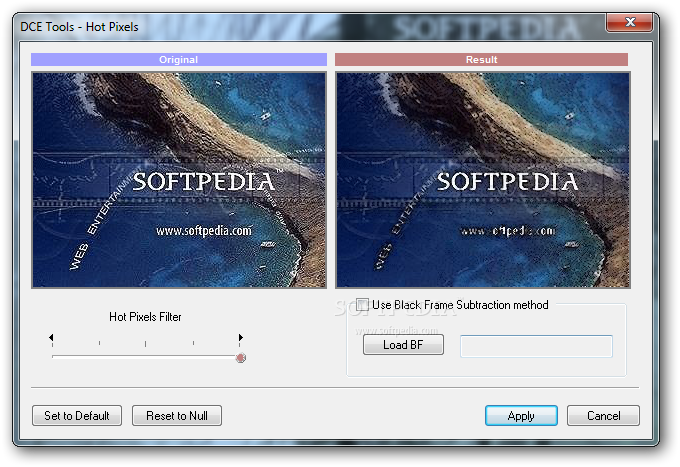Enable Use Black Frame Subtraction method checkbox
Image resolution: width=680 pixels, height=467 pixels.
tap(362, 305)
